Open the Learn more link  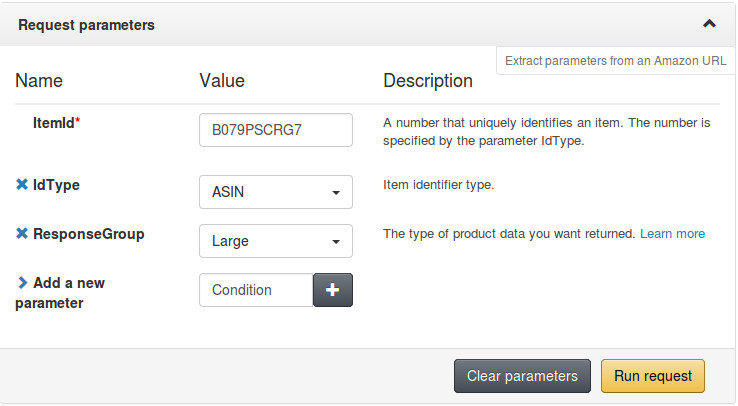(672, 234)
